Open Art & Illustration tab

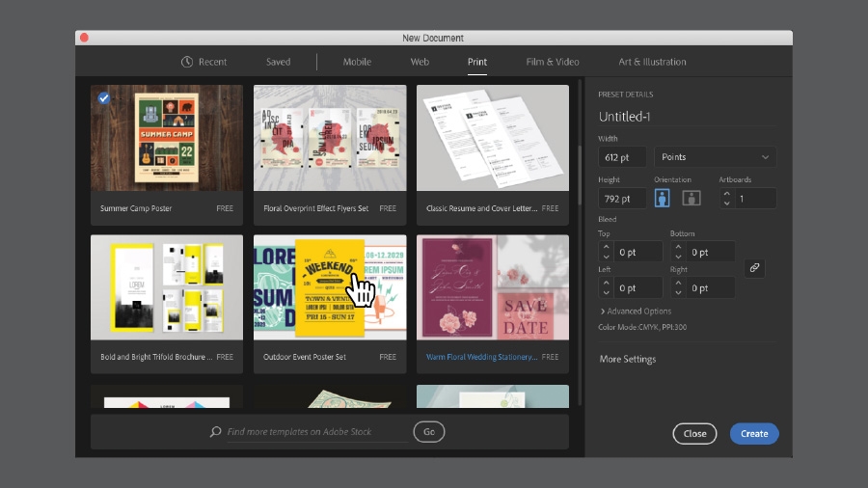click(x=652, y=62)
